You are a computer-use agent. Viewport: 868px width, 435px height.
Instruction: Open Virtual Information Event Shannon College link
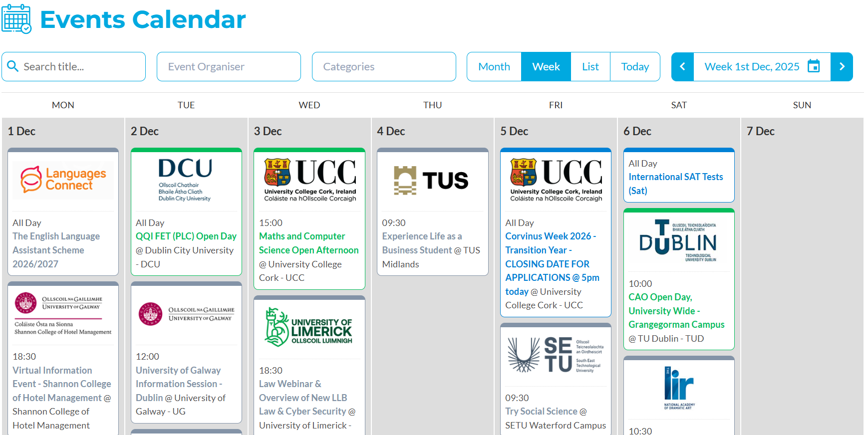point(61,384)
